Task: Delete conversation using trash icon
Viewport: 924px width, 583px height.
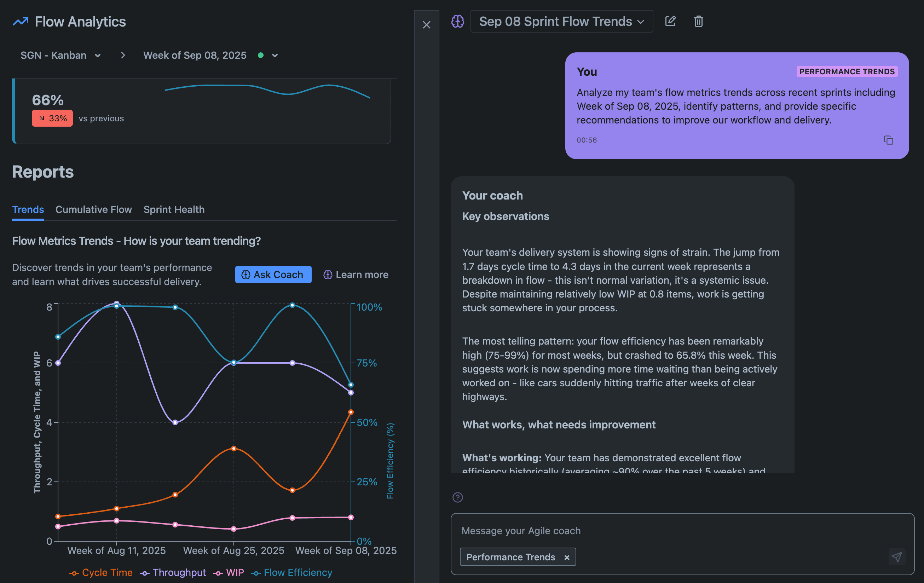Action: pyautogui.click(x=698, y=21)
